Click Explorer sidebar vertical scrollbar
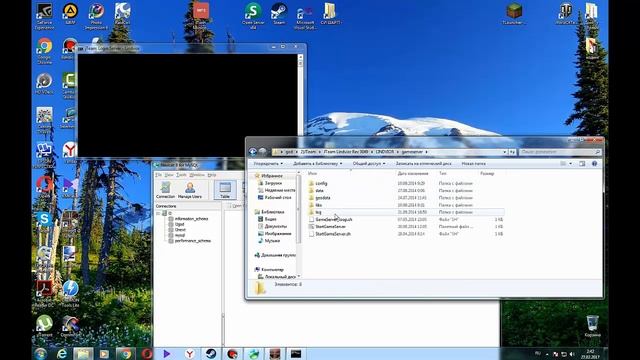Viewport: 640px width, 360px height. [x=298, y=224]
